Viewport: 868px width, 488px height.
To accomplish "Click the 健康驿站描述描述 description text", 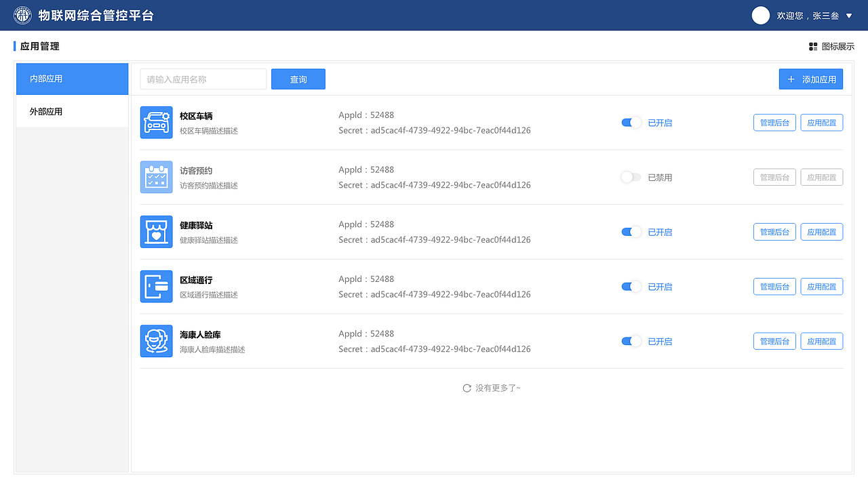I will [x=209, y=240].
